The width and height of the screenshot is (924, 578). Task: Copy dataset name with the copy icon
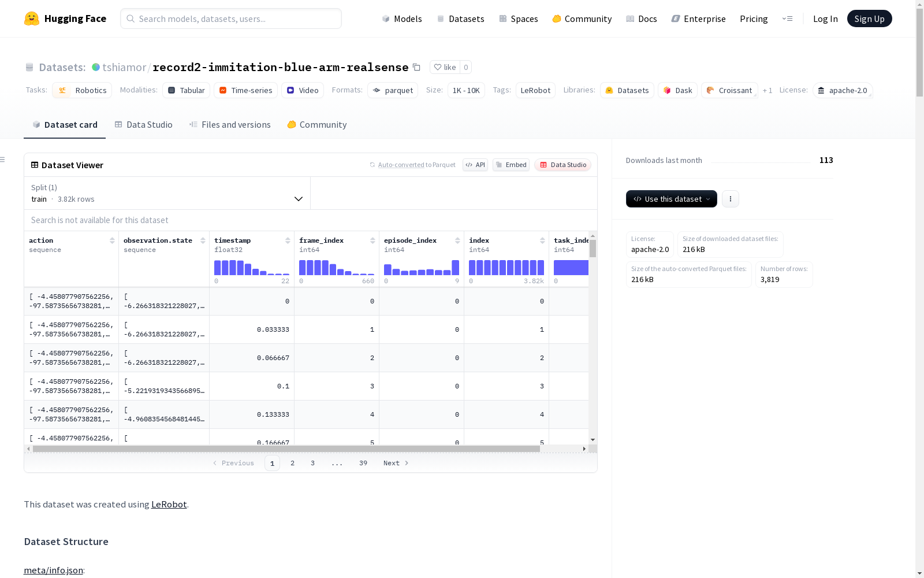coord(416,67)
